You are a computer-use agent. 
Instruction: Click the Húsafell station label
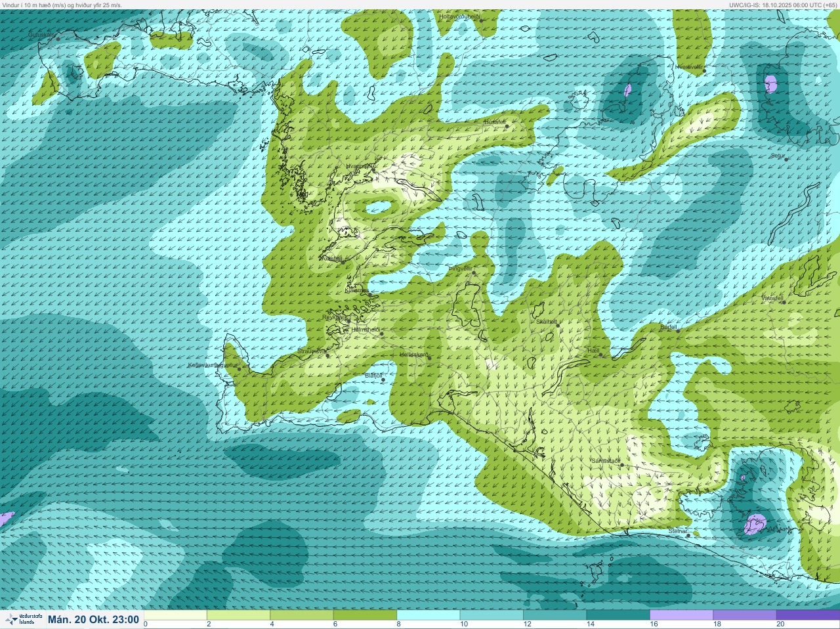(x=495, y=122)
